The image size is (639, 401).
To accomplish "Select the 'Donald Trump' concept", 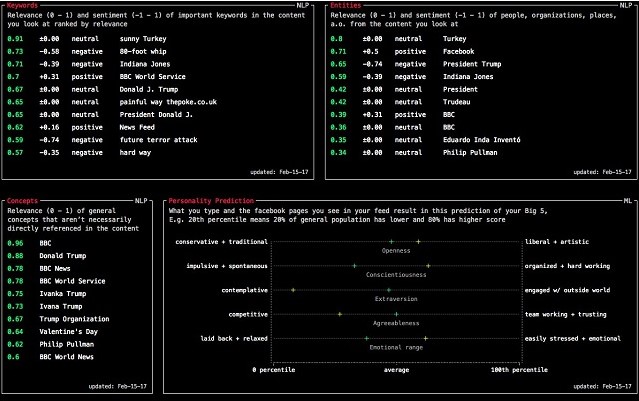I will (x=63, y=256).
